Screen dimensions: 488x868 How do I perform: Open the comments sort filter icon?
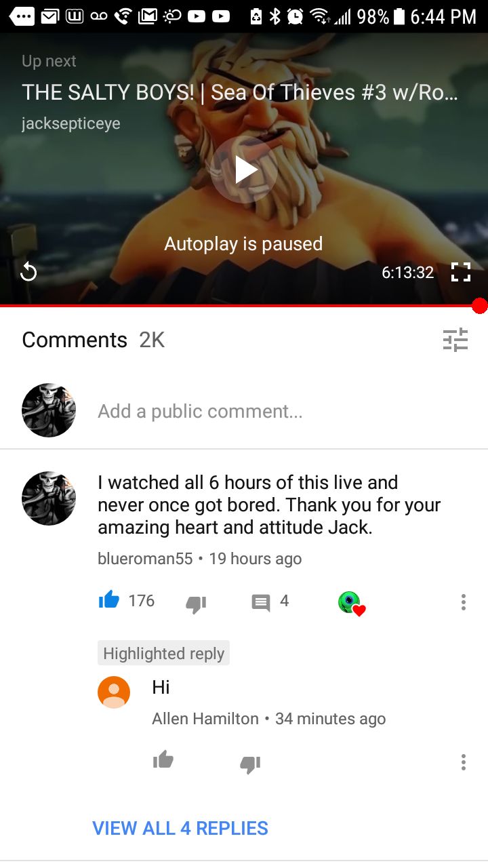[455, 339]
